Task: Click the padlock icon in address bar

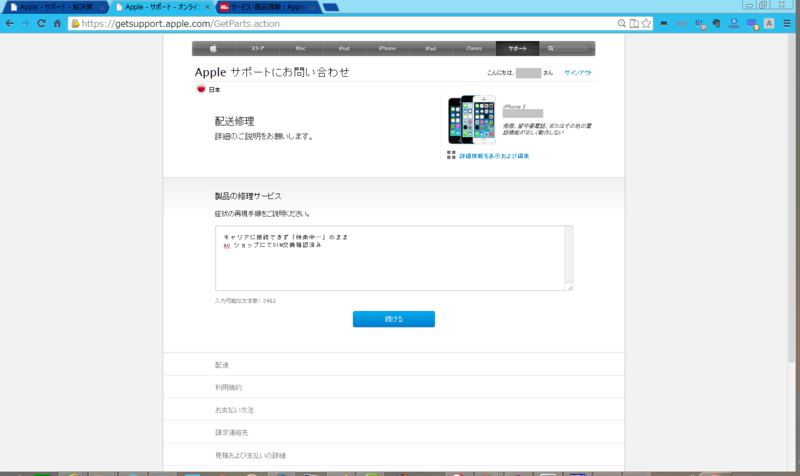Action: click(x=75, y=23)
